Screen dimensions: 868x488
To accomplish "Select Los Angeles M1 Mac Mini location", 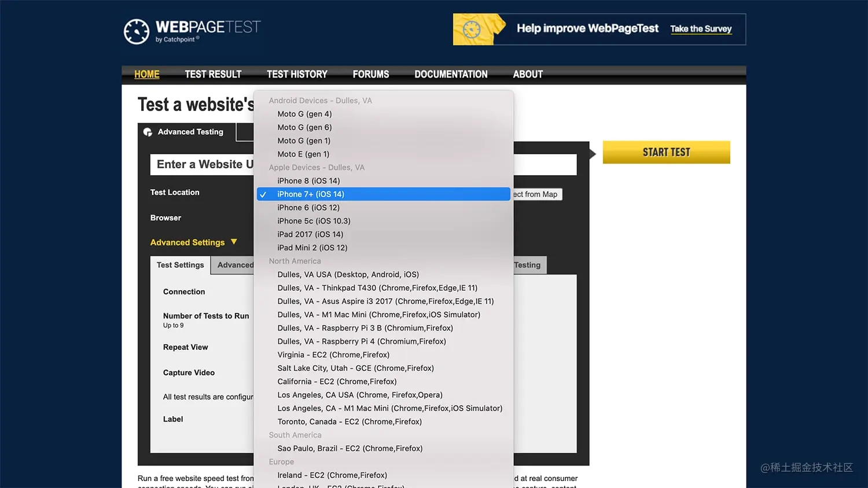I will (383, 408).
